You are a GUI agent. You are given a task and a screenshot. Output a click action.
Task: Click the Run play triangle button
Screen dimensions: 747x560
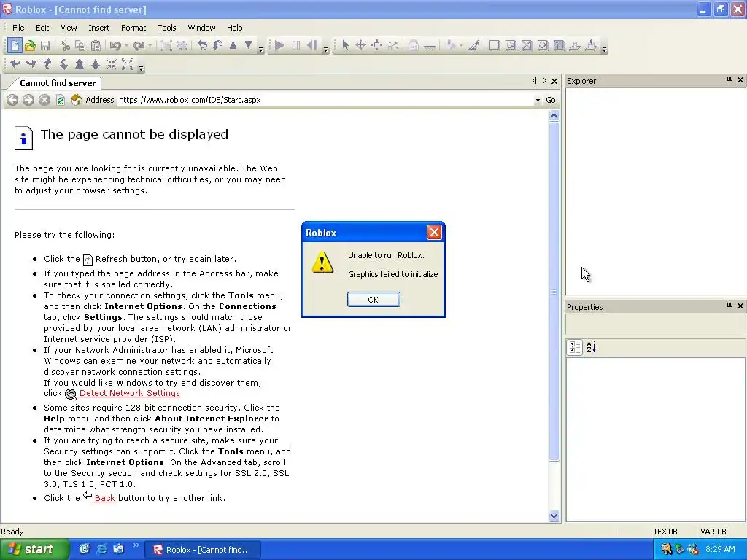(279, 46)
